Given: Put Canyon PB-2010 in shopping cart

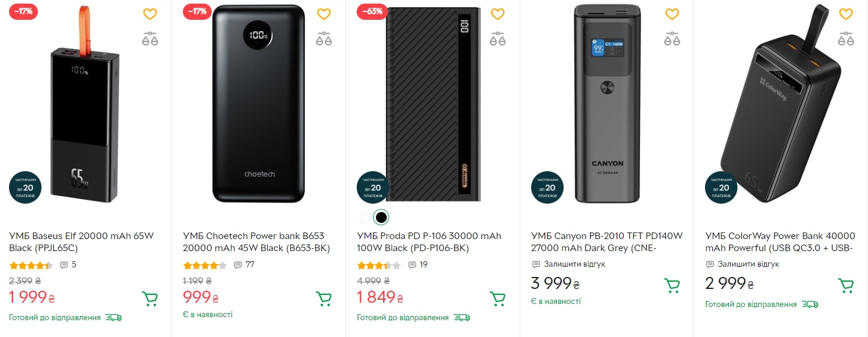Looking at the screenshot, I should click(671, 285).
